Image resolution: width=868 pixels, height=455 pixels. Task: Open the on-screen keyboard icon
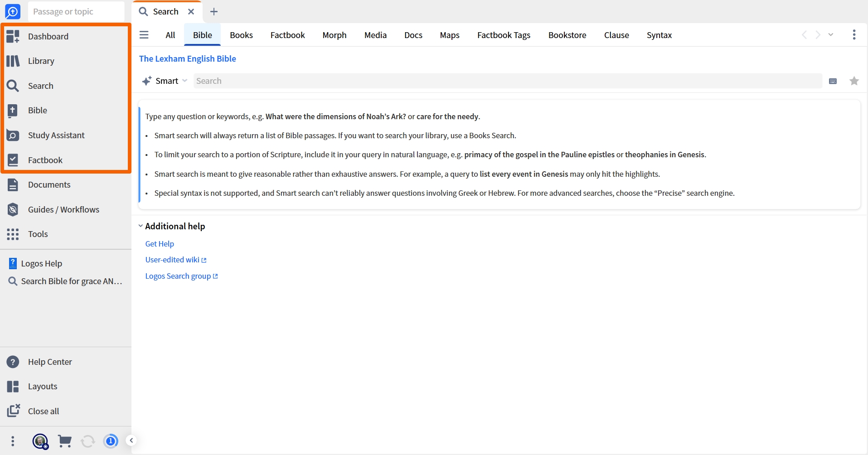point(833,81)
